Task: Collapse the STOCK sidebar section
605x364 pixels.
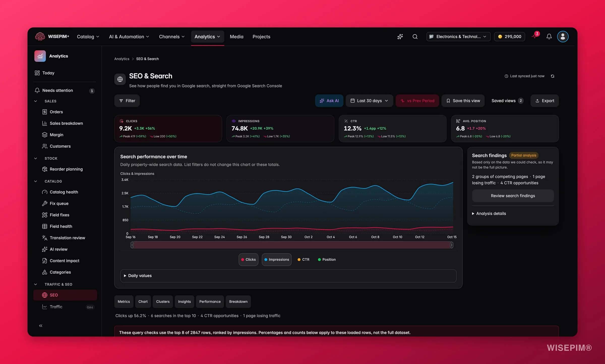Action: (36, 158)
